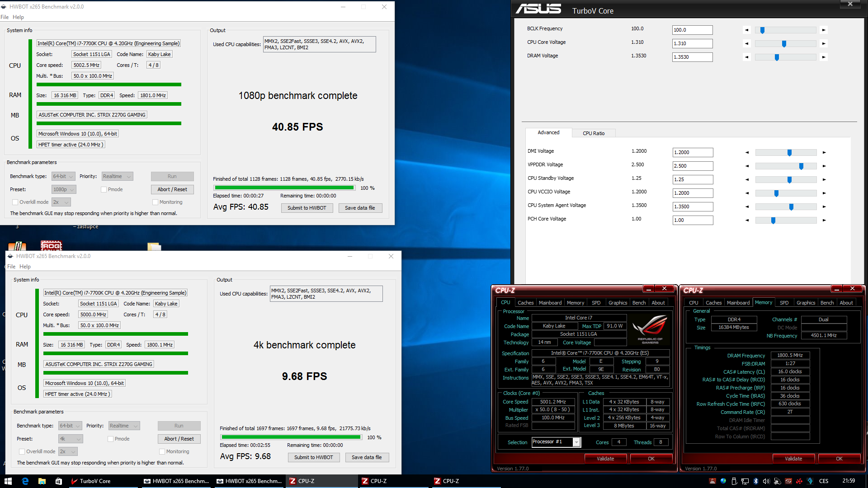Increase BCLK Frequency with right arrow
The height and width of the screenshot is (488, 868).
tap(824, 30)
